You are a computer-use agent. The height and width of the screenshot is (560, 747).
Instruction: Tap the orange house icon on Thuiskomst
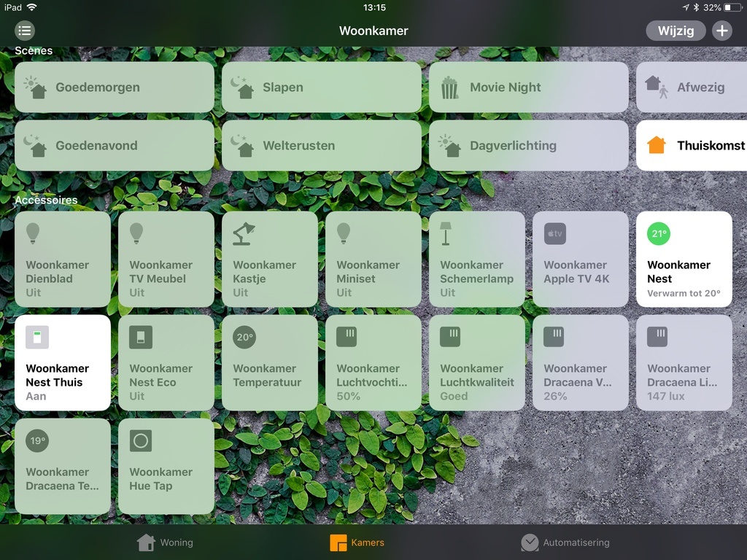[657, 145]
